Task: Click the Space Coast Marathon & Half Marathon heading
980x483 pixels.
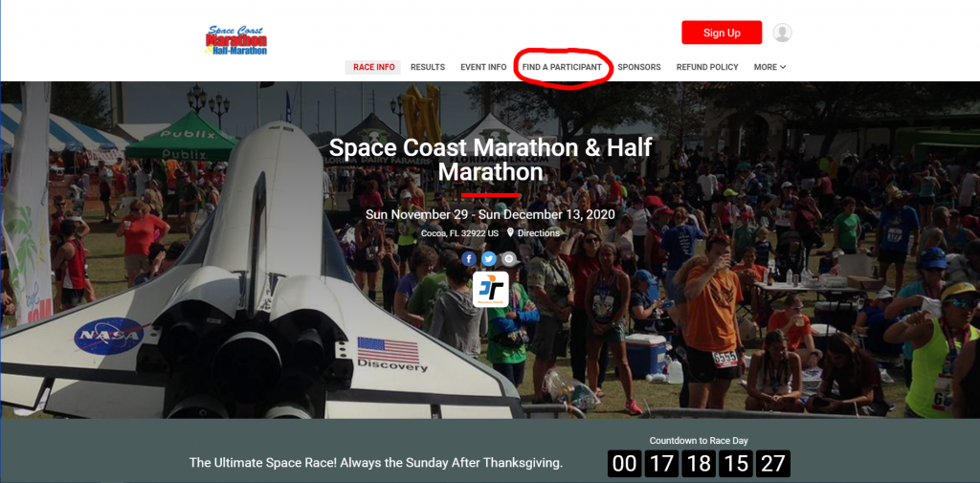Action: coord(491,160)
